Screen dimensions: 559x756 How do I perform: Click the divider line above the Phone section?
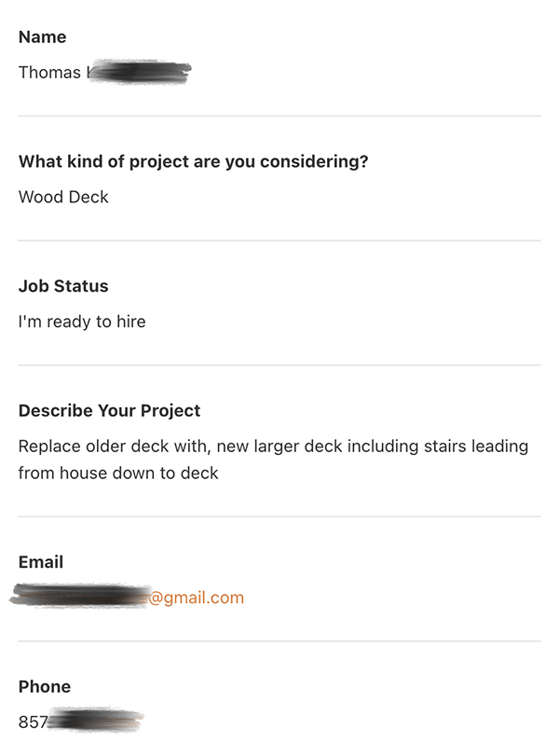279,641
